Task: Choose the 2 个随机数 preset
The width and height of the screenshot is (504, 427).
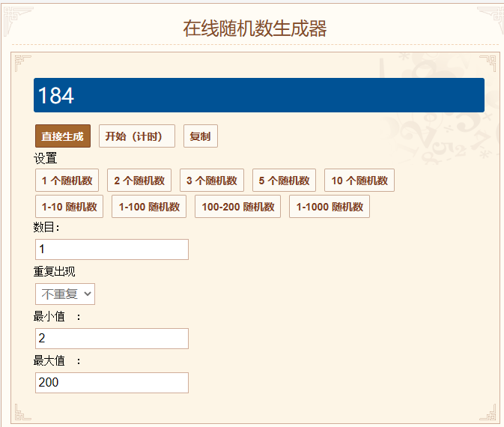Action: click(x=139, y=180)
